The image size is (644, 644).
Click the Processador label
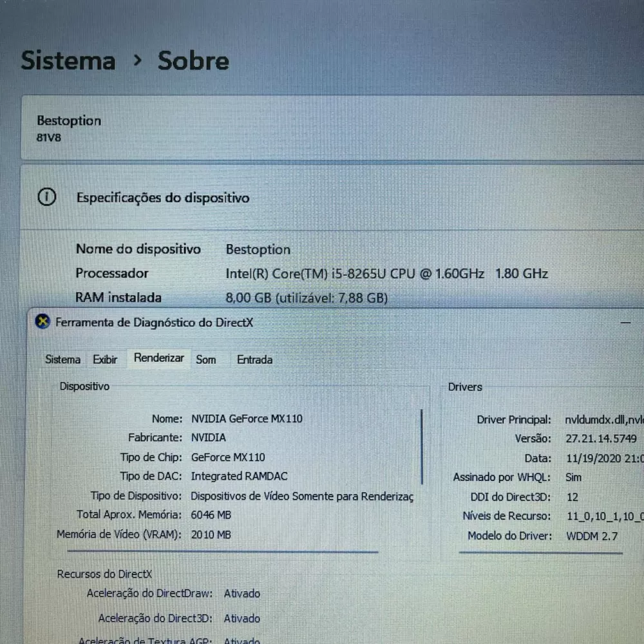tap(112, 274)
